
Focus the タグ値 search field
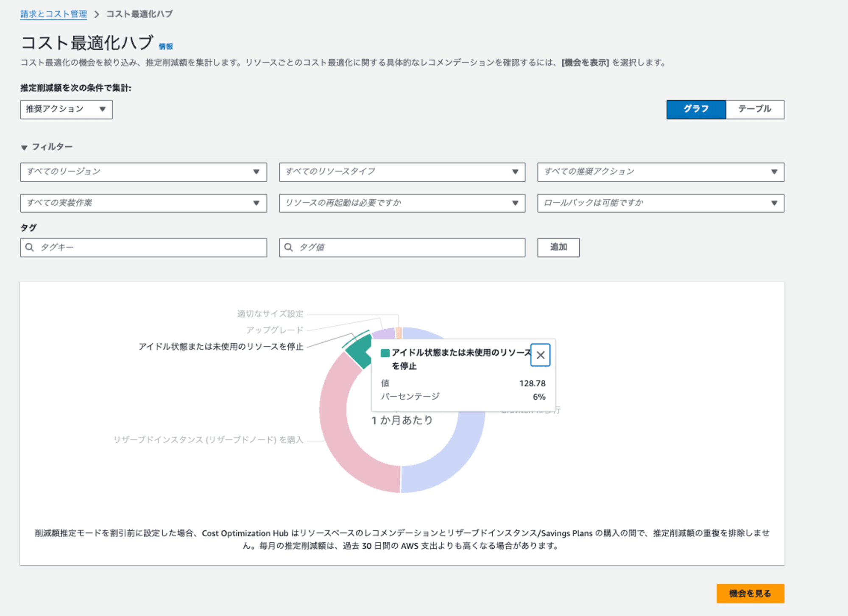click(x=402, y=247)
